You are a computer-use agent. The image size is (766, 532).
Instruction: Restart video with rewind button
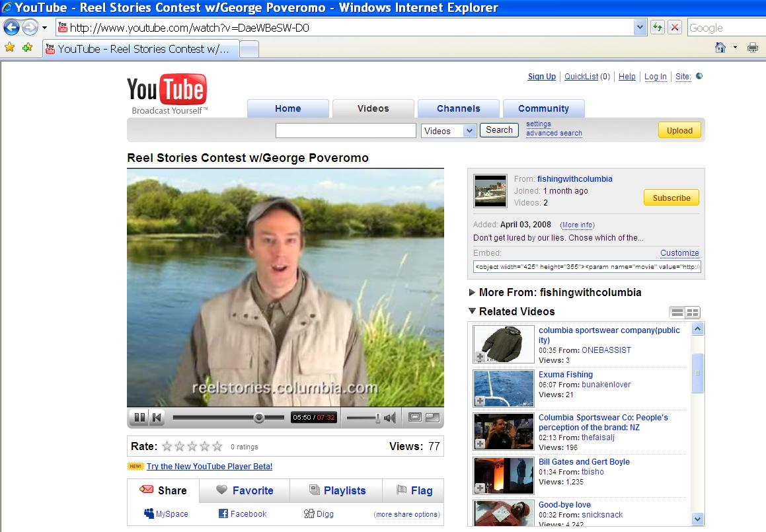click(x=157, y=417)
